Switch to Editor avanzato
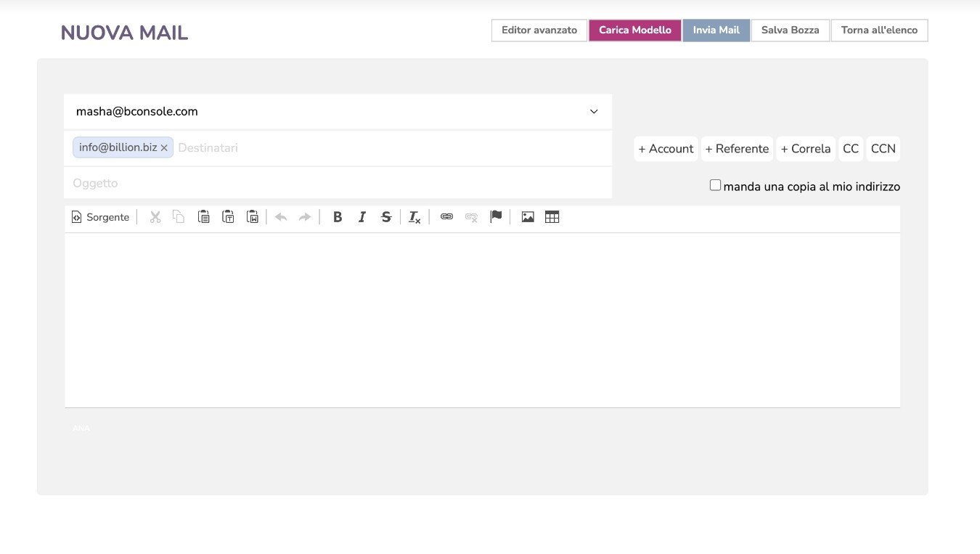This screenshot has width=980, height=554. click(539, 30)
